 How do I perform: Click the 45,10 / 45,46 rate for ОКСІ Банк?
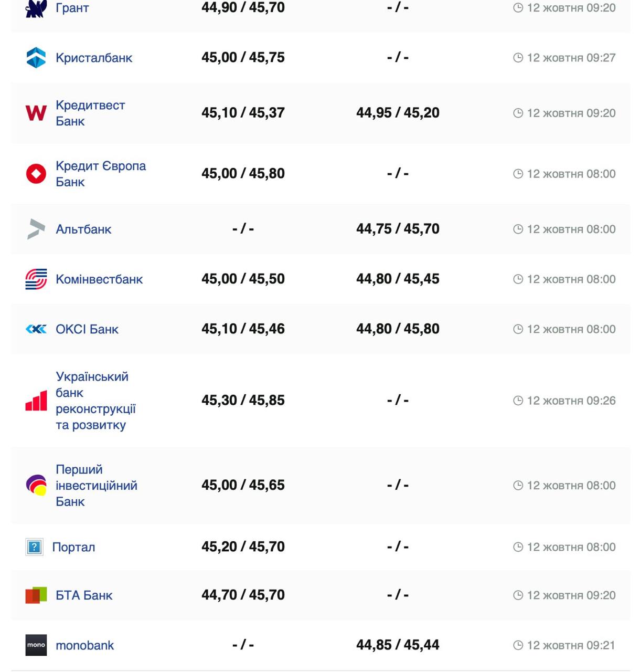click(x=243, y=329)
